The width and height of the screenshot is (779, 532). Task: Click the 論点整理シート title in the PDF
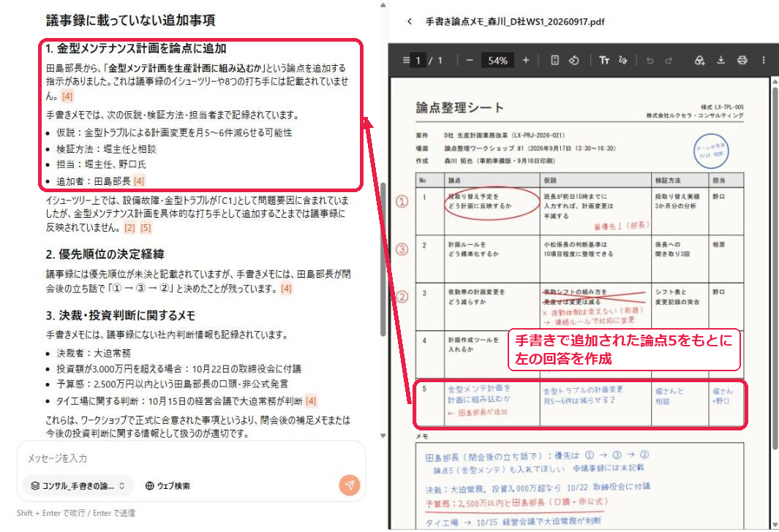point(460,107)
